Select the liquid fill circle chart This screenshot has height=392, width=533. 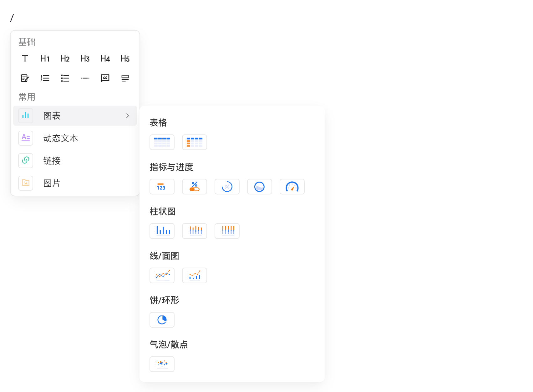260,187
